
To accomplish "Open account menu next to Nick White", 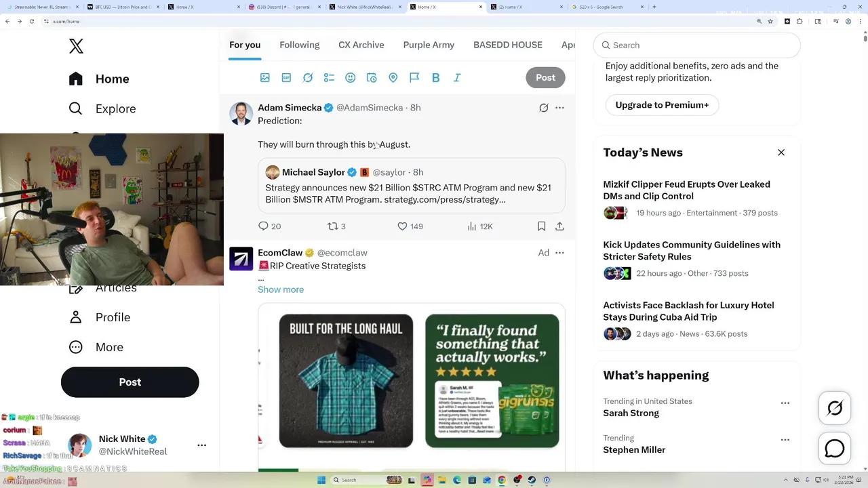I will 201,445.
